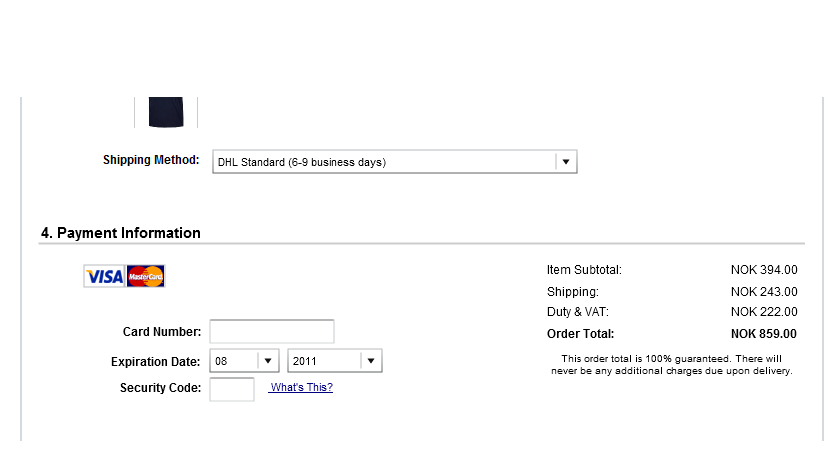
Task: Open the dark navy product thumbnail
Action: coord(166,112)
